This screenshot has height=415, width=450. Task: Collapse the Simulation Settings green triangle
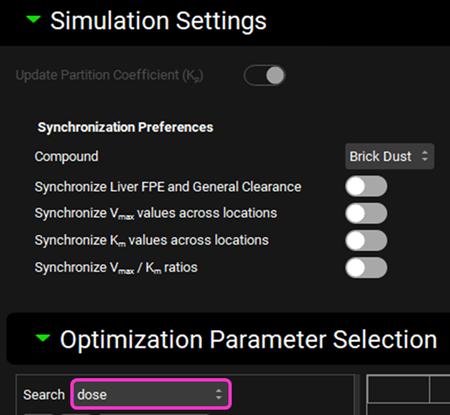coord(33,19)
